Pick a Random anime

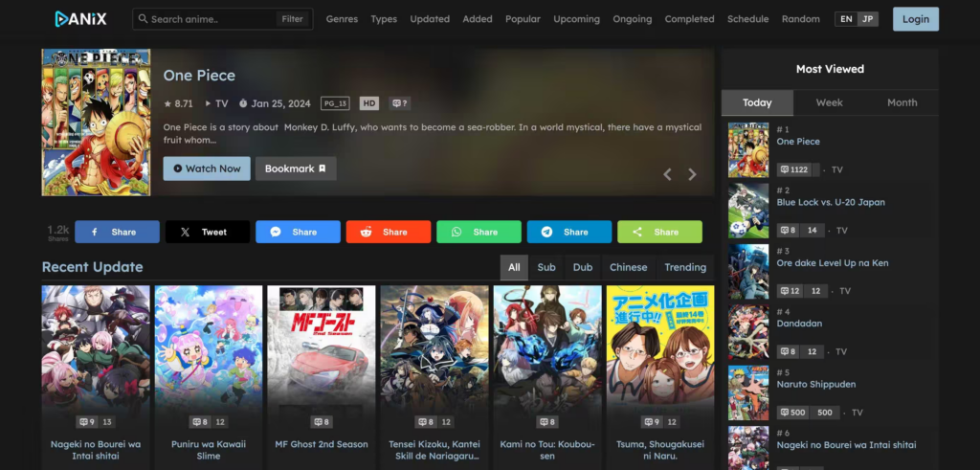click(801, 19)
